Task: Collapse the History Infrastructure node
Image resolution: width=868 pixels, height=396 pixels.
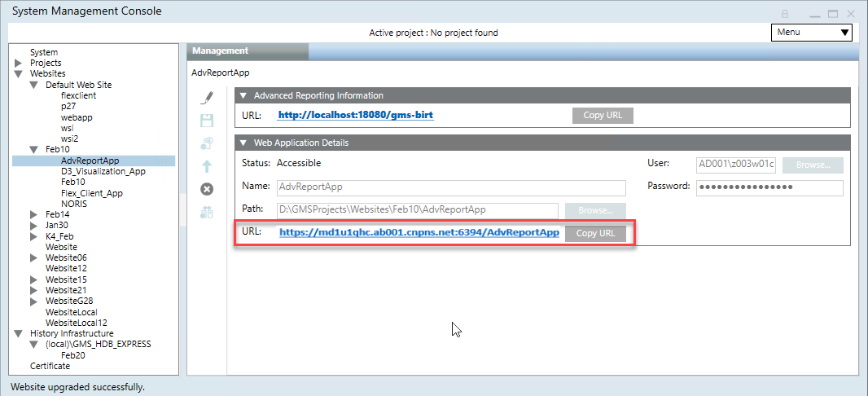Action: pos(19,333)
